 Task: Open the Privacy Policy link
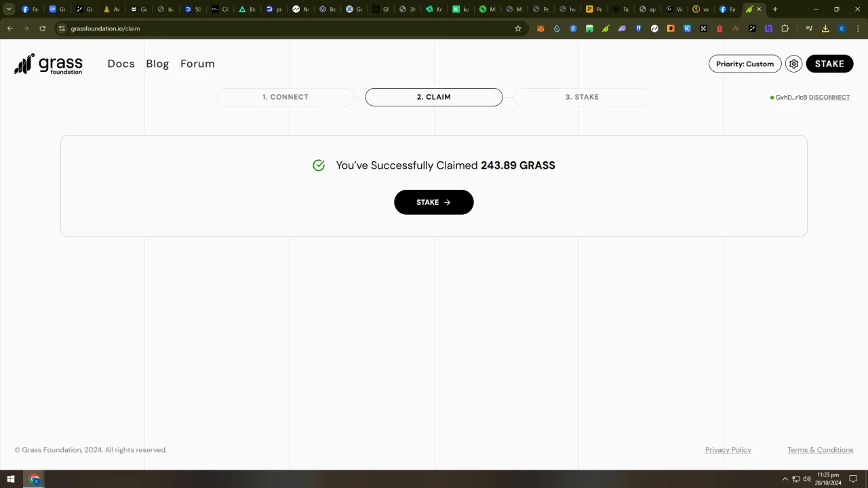coord(728,450)
